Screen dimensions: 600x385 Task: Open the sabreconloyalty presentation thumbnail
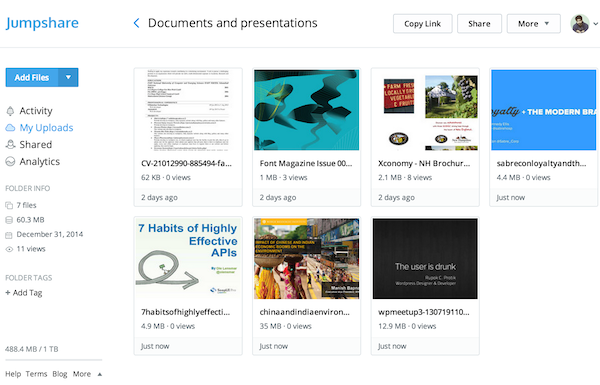(x=544, y=110)
